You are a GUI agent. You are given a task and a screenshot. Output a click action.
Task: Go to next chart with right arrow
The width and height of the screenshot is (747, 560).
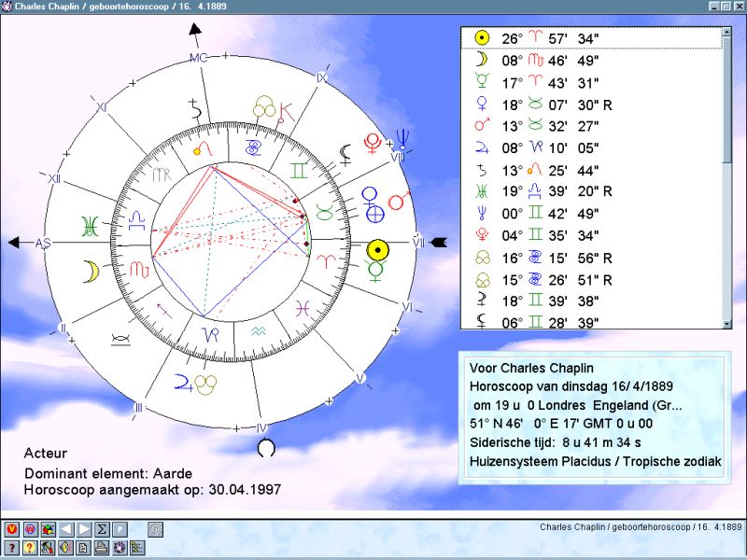pos(84,529)
